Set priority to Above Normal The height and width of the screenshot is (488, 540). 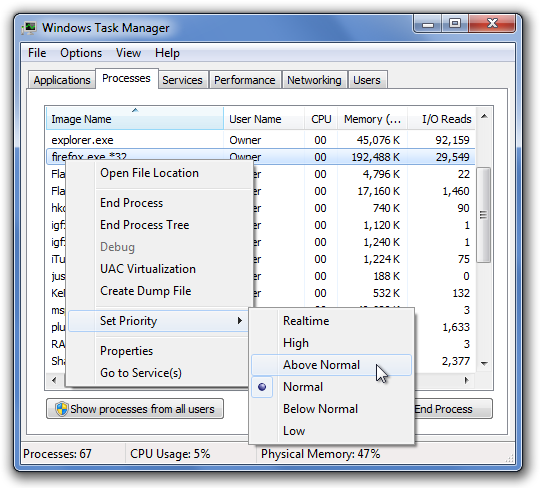pos(331,365)
